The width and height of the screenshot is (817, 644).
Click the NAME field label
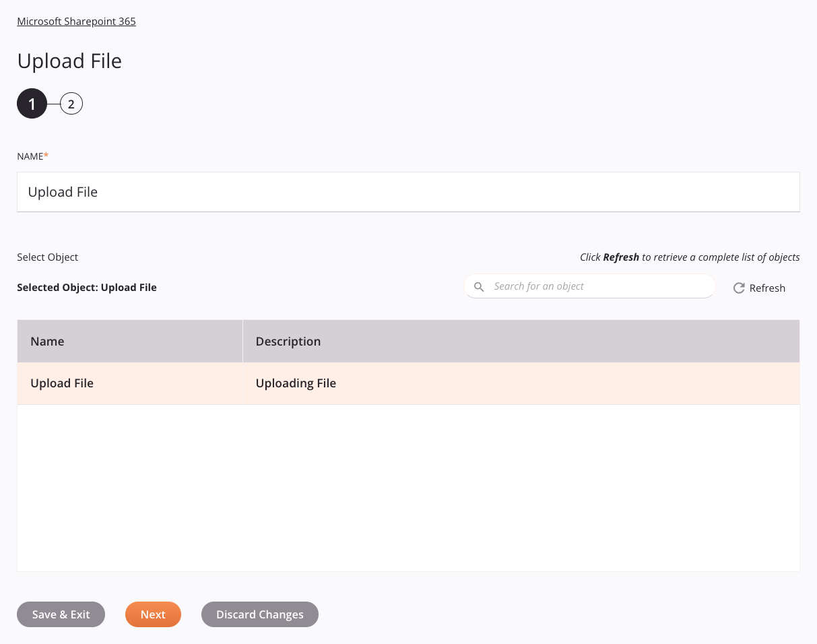[x=33, y=156]
